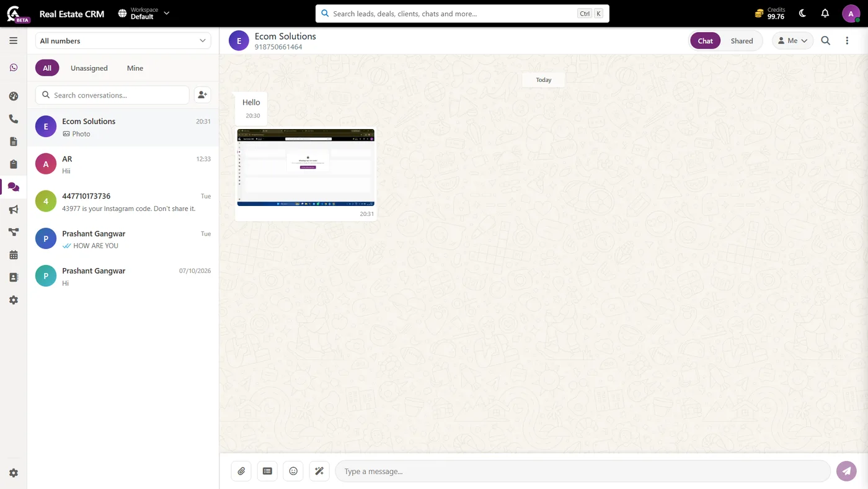Click the Credits 99.76 balance
Image resolution: width=868 pixels, height=489 pixels.
click(770, 13)
